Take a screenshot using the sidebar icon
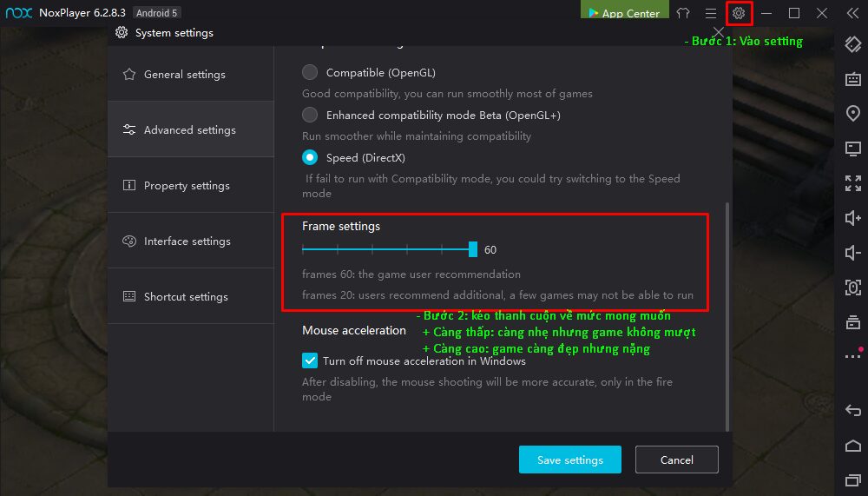Viewport: 868px width, 496px height. (x=852, y=288)
